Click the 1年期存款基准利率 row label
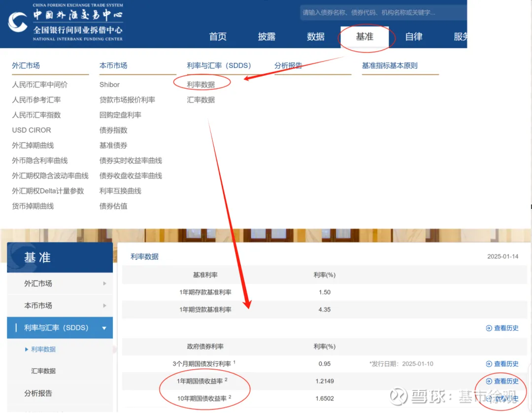The image size is (532, 413). tap(205, 292)
